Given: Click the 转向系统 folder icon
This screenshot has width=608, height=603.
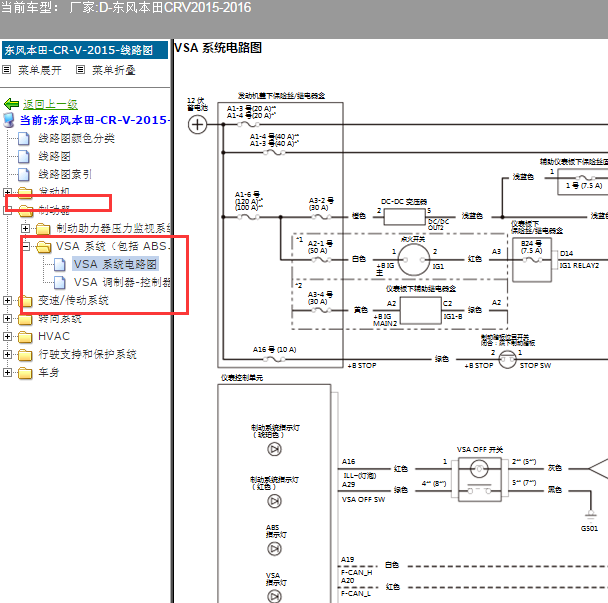Looking at the screenshot, I should click(26, 319).
